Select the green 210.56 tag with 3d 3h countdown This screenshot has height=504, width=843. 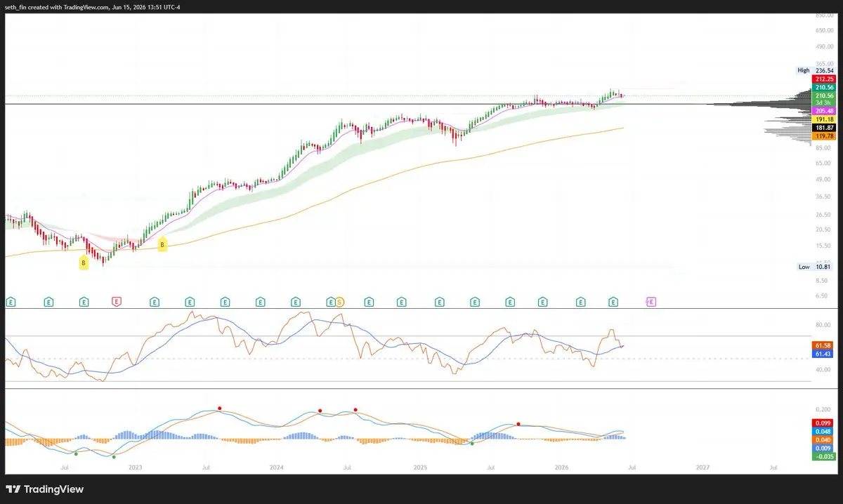pyautogui.click(x=823, y=99)
